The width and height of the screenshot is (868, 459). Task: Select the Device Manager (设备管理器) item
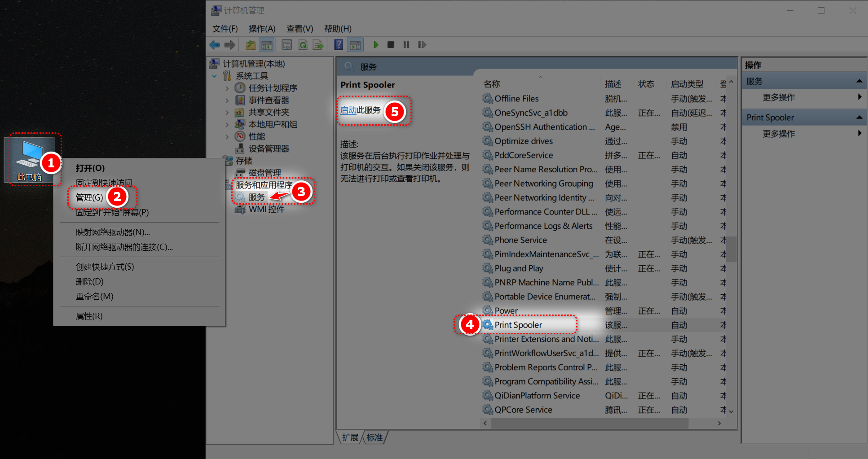(x=269, y=149)
